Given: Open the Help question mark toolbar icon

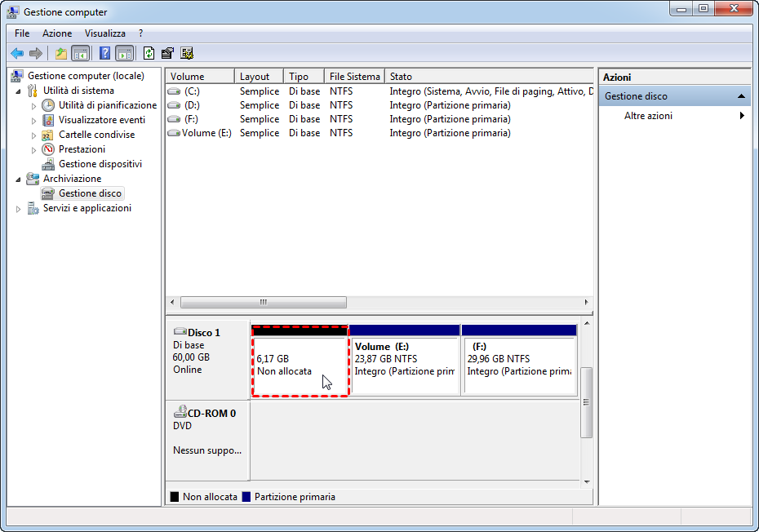Looking at the screenshot, I should click(104, 53).
